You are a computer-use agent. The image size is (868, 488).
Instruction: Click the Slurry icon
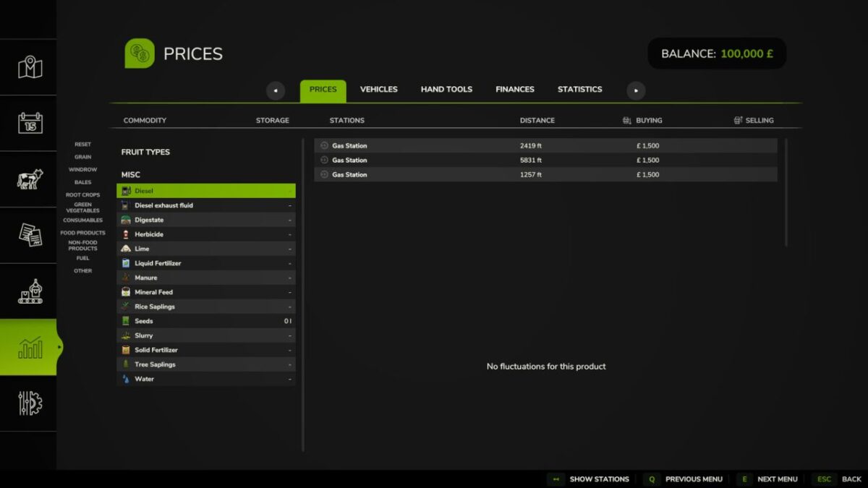[126, 335]
